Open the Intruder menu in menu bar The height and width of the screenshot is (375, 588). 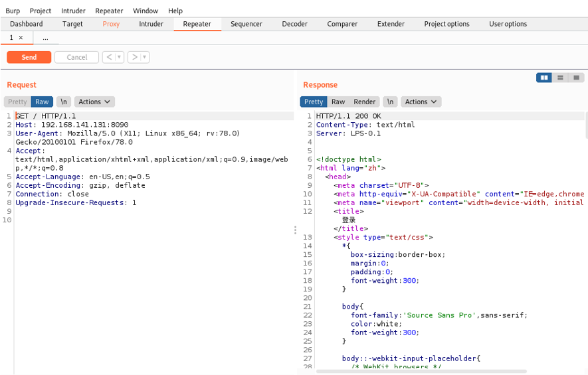(x=73, y=11)
